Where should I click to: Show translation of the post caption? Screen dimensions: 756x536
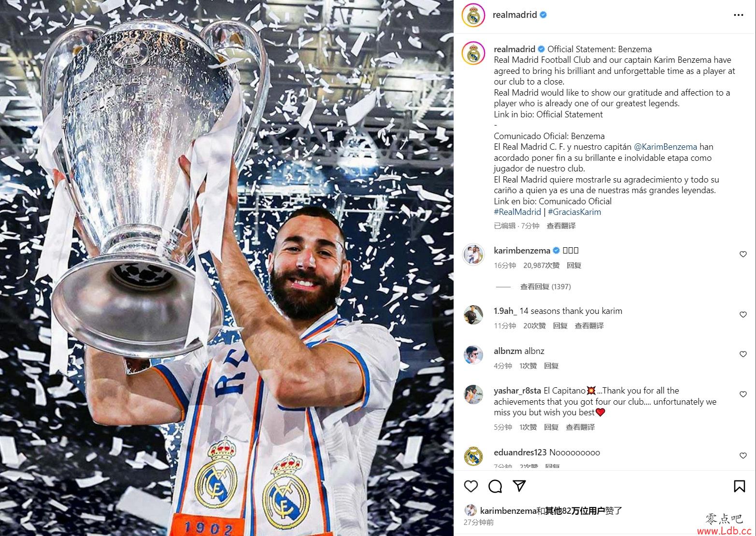[561, 226]
